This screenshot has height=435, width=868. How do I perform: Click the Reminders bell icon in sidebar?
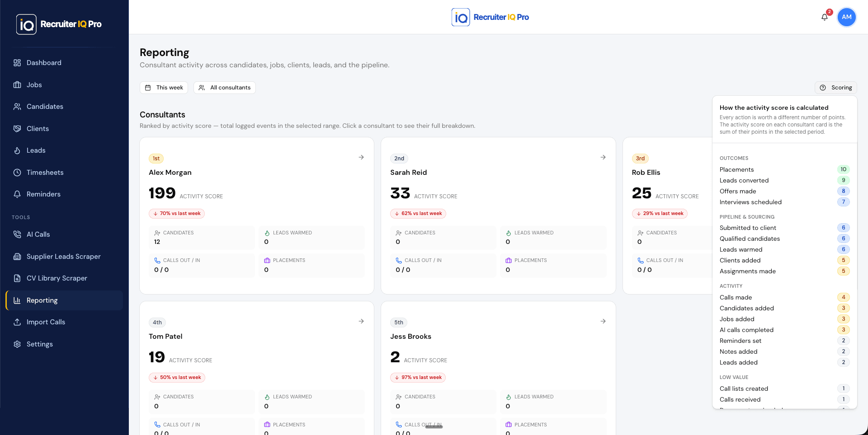[x=17, y=194]
